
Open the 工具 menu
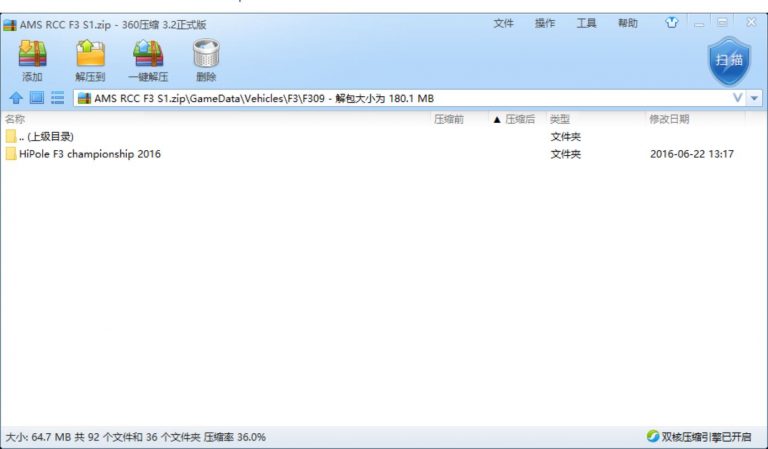click(x=586, y=23)
